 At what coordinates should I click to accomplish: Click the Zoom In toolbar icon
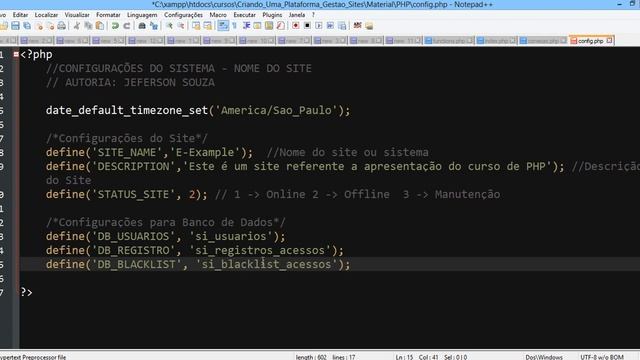pyautogui.click(x=169, y=26)
